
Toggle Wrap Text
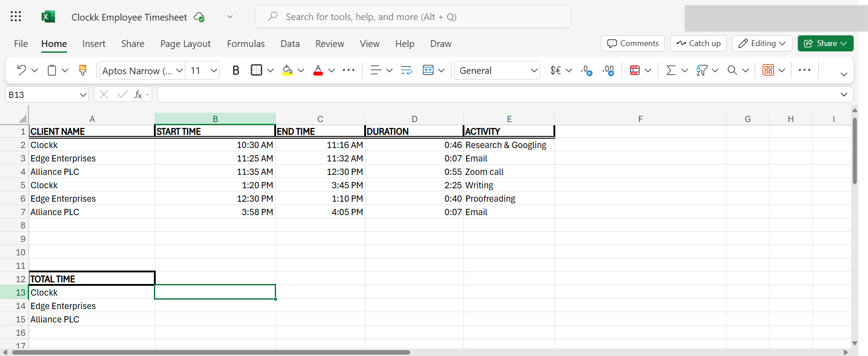click(x=406, y=70)
